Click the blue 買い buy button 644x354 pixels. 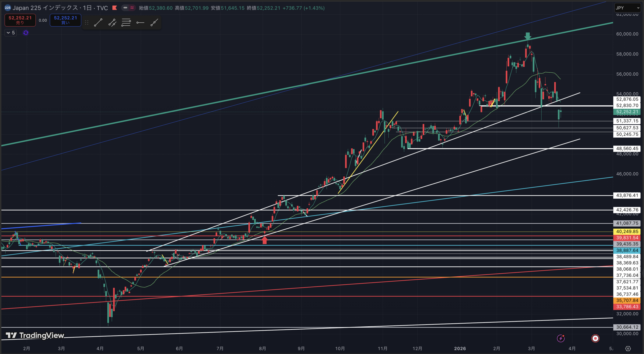[65, 20]
